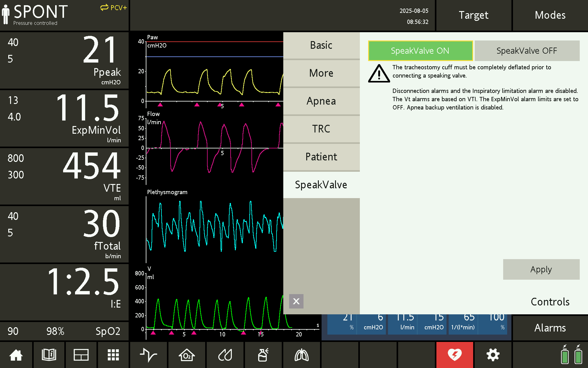This screenshot has width=588, height=368.
Task: Open the Basic controls tab
Action: click(x=321, y=45)
